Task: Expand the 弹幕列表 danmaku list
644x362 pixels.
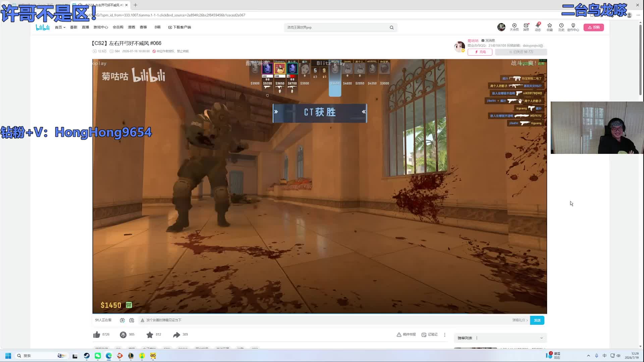Action: tap(541, 338)
